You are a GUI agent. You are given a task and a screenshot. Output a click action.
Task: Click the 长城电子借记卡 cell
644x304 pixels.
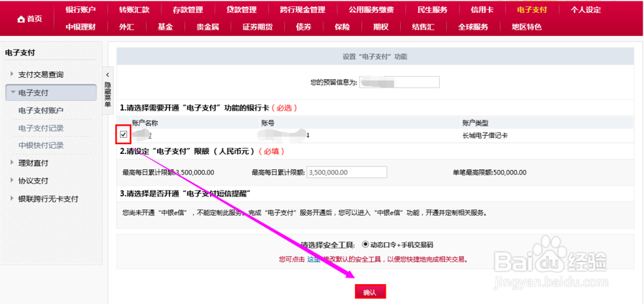(x=485, y=135)
